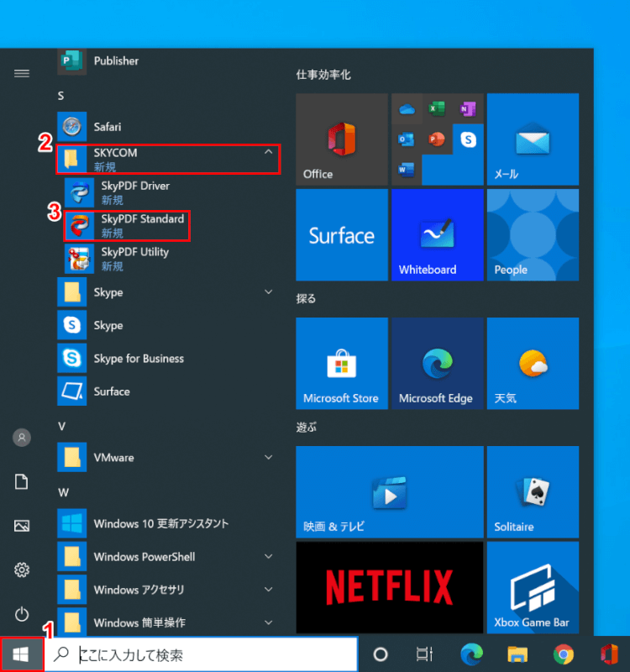Click the letter V section header

61,427
